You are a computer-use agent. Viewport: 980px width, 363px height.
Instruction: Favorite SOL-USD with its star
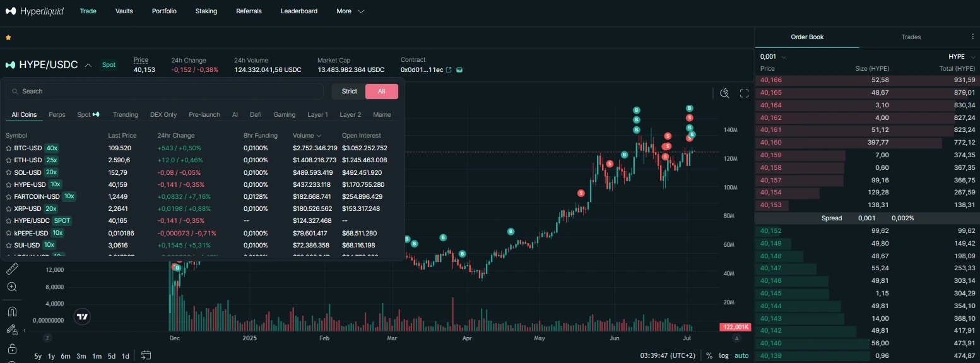[8, 172]
